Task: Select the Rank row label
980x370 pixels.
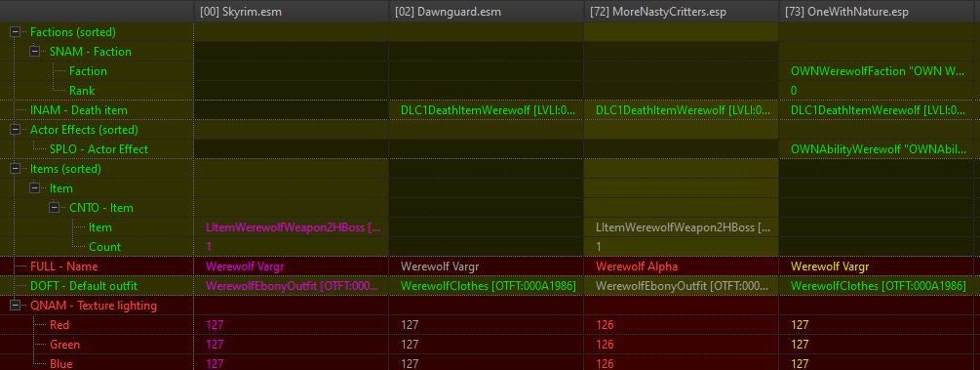Action: (x=82, y=91)
